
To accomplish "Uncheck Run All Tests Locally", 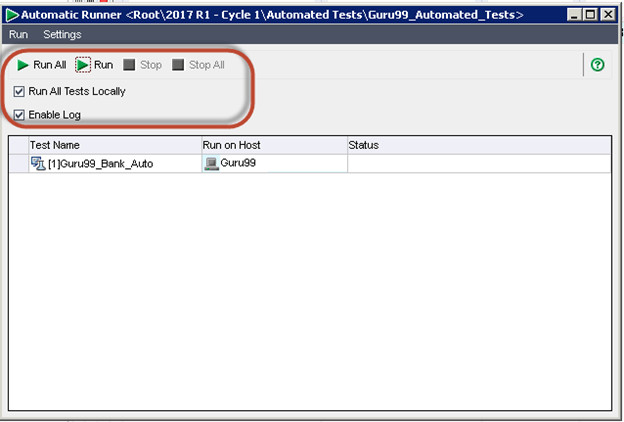I will coord(20,91).
